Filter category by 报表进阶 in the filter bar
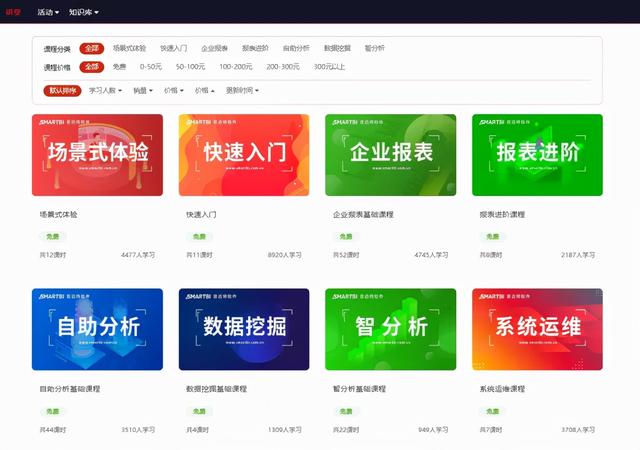Viewport: 640px width, 450px height. click(255, 48)
